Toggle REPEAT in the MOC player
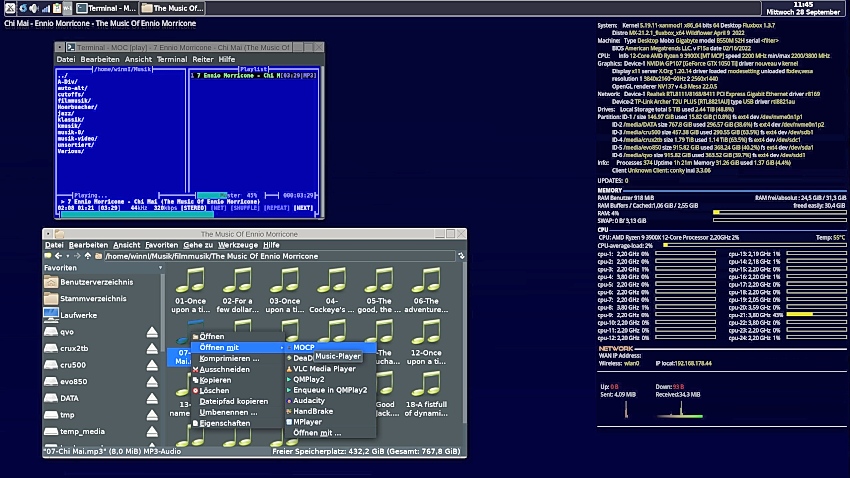The width and height of the screenshot is (850, 478). click(x=275, y=208)
